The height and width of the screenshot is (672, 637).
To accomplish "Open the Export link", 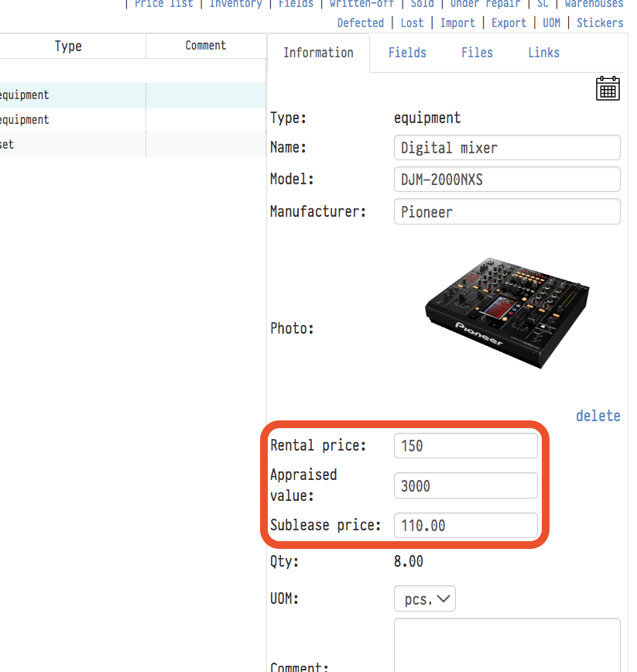I will coord(509,22).
